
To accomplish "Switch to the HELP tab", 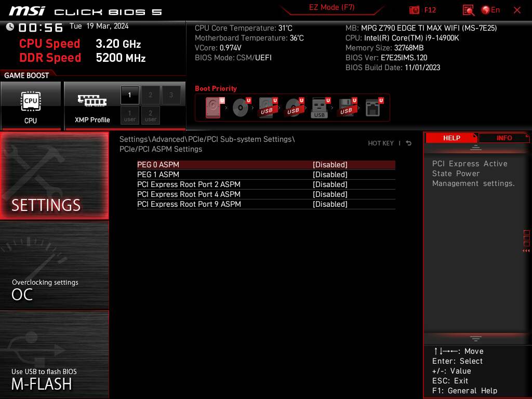I will (x=451, y=138).
